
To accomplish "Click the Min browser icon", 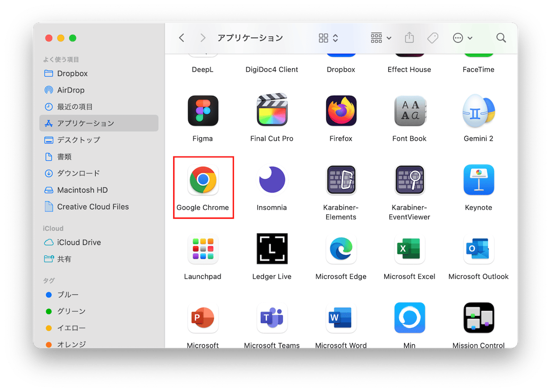I will pyautogui.click(x=410, y=317).
